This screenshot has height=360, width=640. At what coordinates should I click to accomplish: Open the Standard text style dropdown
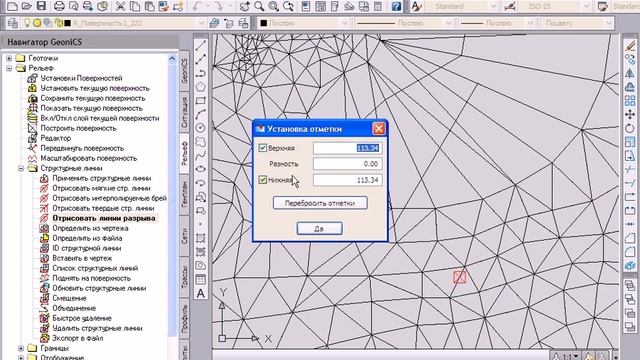pyautogui.click(x=493, y=6)
